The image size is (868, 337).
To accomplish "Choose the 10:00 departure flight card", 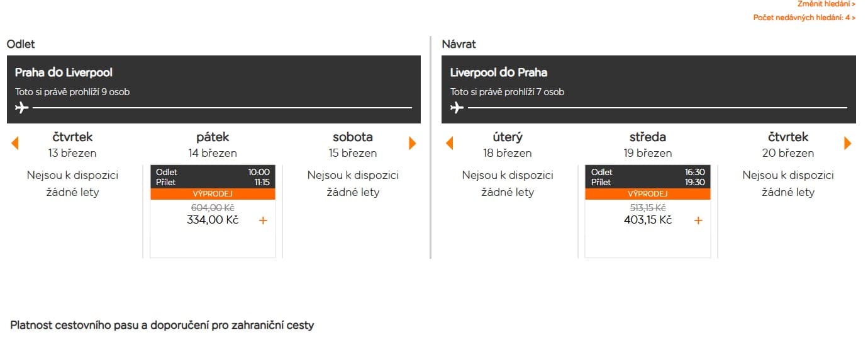I will click(213, 177).
